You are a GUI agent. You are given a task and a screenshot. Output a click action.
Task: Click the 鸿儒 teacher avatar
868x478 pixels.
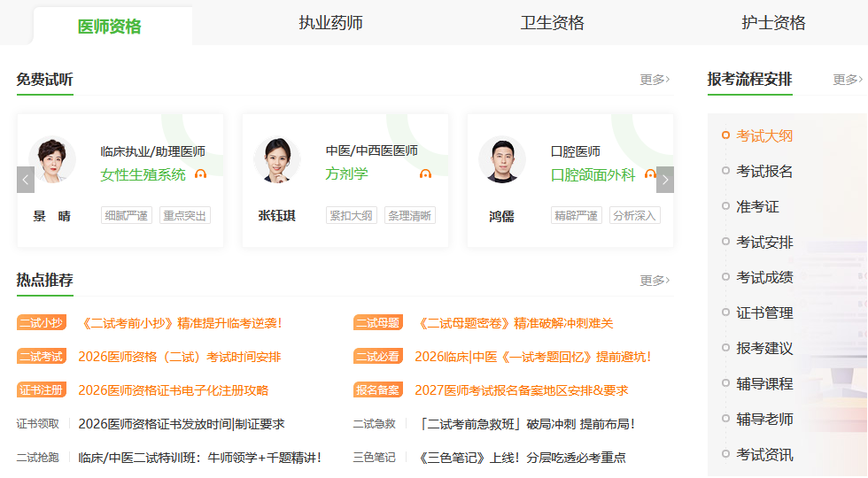click(502, 159)
